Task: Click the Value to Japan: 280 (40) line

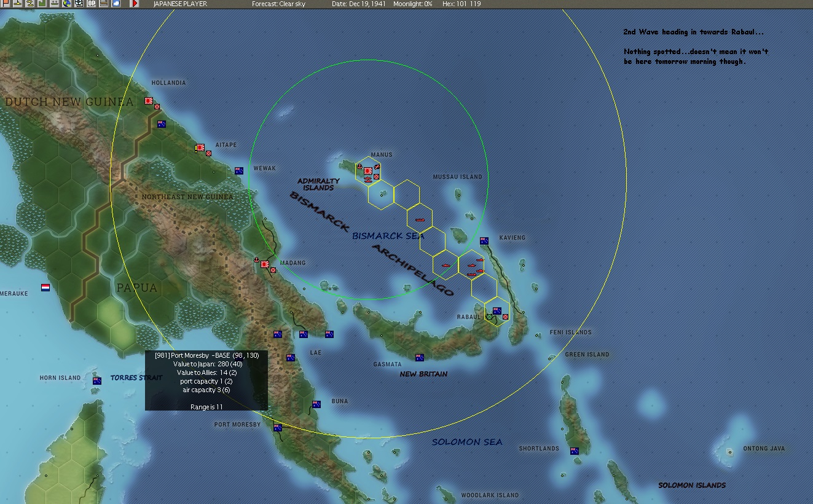Action: click(206, 364)
